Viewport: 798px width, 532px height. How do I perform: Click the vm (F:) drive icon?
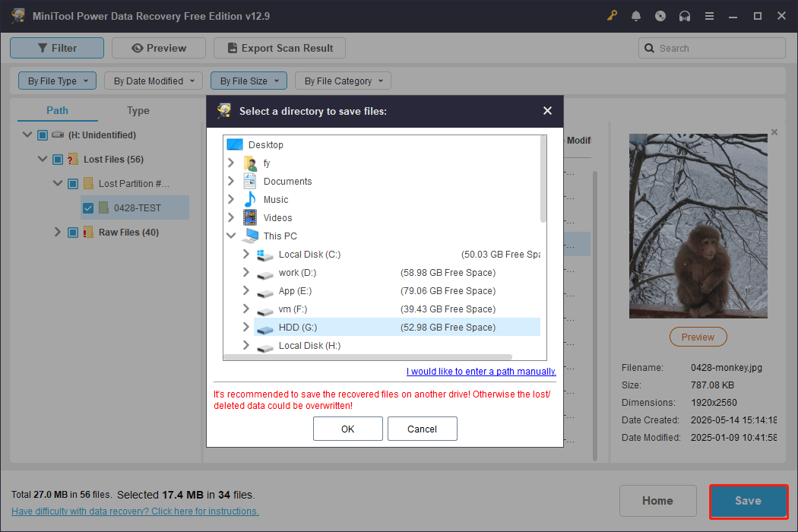[265, 311]
